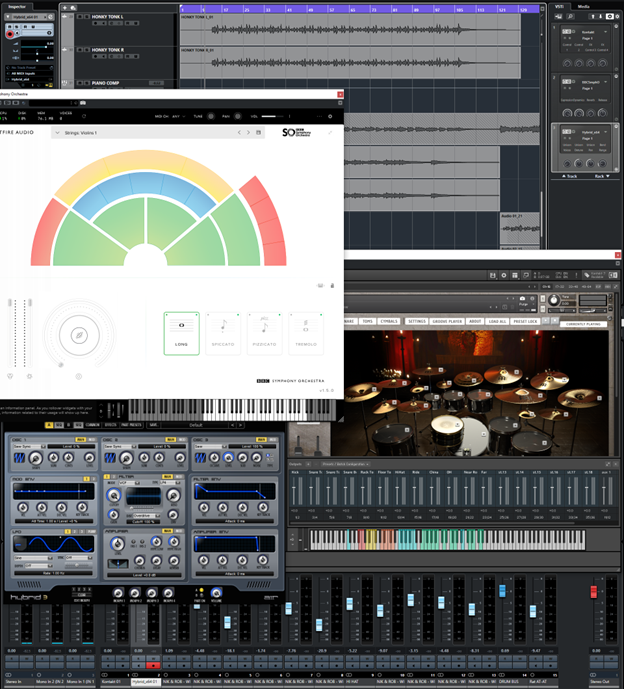The width and height of the screenshot is (624, 689).
Task: Click the Preset Lock button
Action: click(x=525, y=321)
